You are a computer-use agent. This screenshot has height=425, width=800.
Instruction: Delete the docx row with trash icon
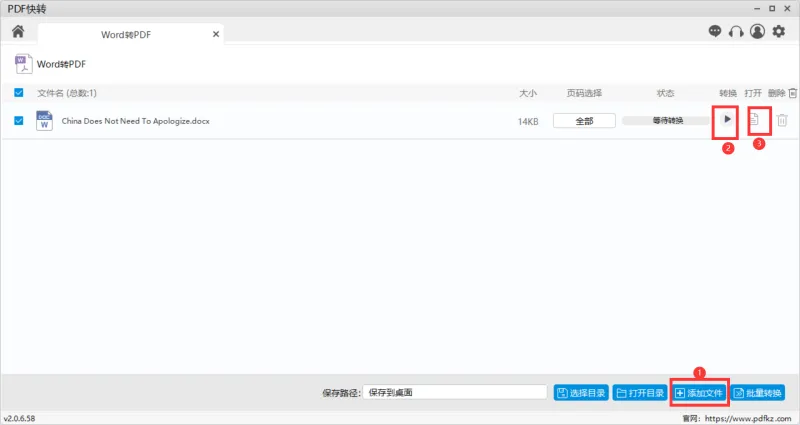coord(782,120)
